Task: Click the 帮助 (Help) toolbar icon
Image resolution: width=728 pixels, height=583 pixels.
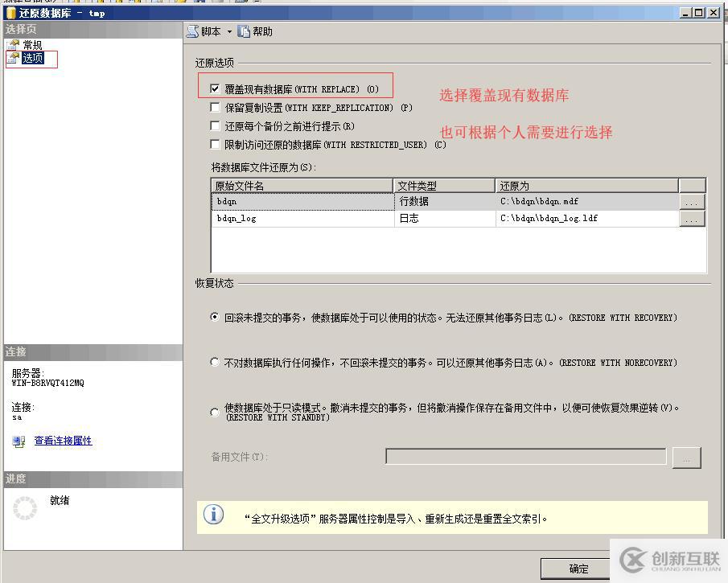Action: (x=245, y=31)
